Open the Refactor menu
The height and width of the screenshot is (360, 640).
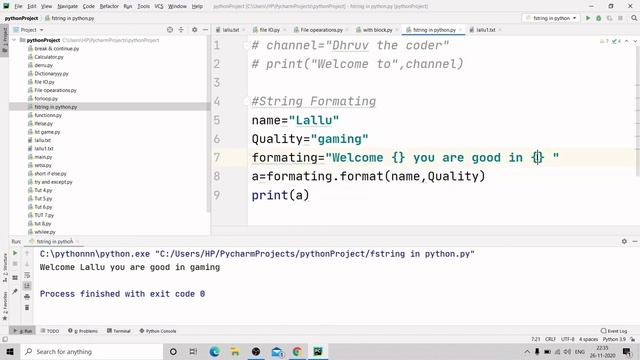coord(109,6)
